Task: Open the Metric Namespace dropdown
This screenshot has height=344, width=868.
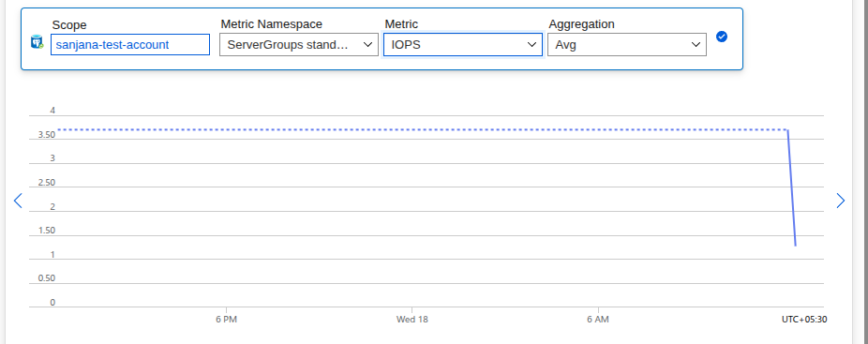Action: pyautogui.click(x=299, y=44)
